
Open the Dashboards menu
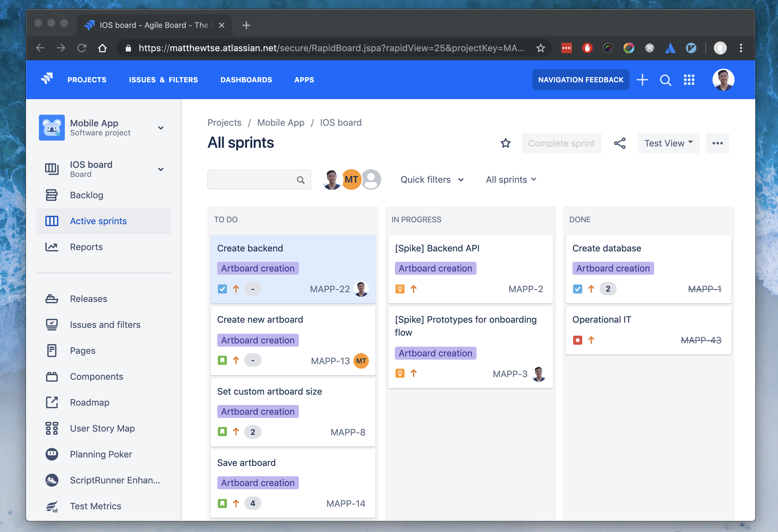click(x=246, y=80)
